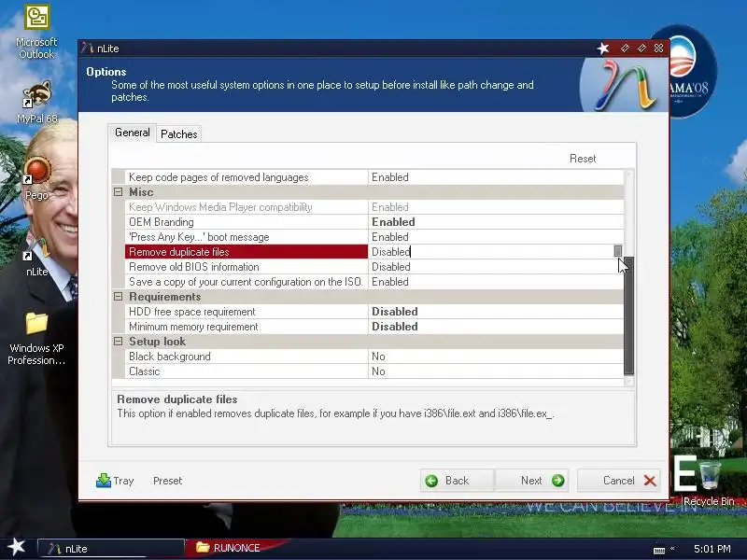Collapse the Misc section

[x=118, y=192]
